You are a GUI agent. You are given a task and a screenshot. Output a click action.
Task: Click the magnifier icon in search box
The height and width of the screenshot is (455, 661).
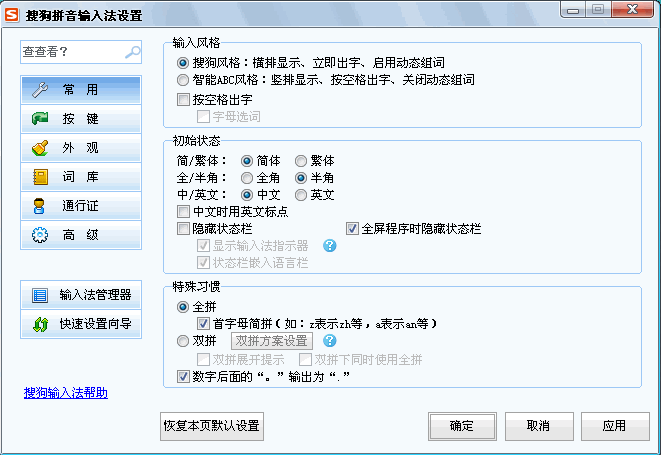(132, 52)
